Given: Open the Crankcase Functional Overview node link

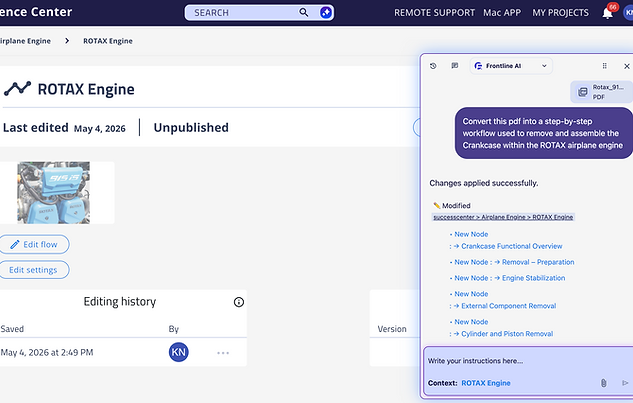Looking at the screenshot, I should click(x=511, y=246).
